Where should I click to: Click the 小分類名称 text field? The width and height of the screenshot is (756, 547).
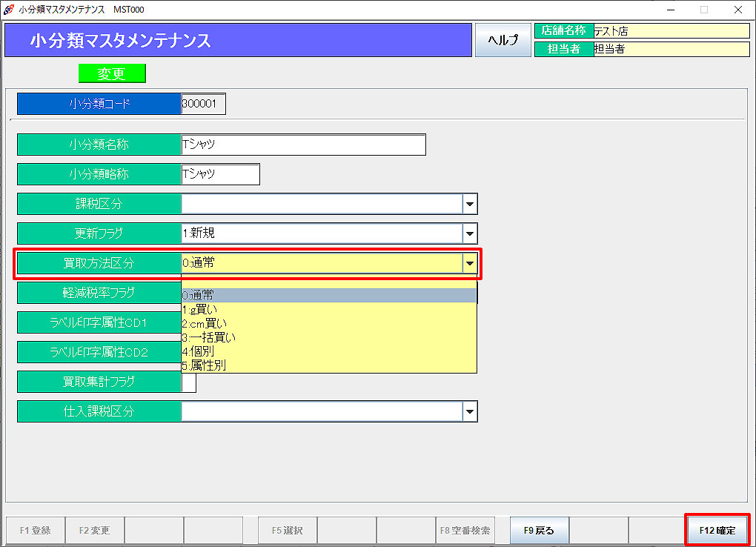tap(303, 145)
